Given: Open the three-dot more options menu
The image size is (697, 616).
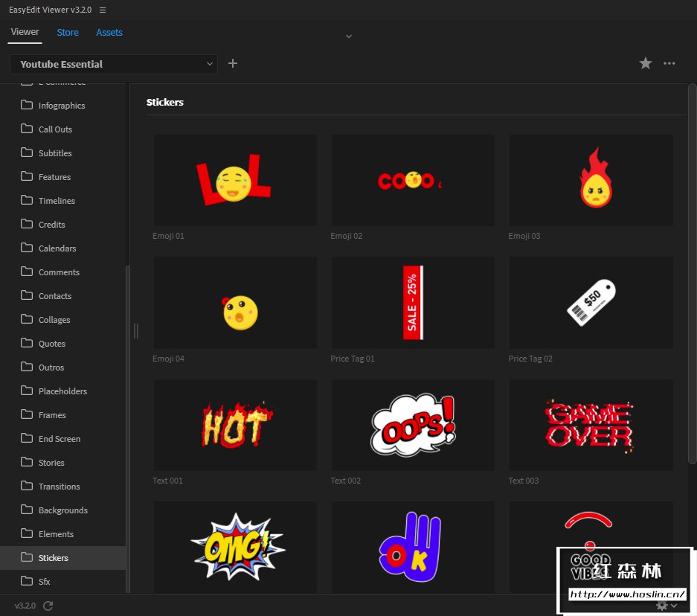Looking at the screenshot, I should (x=669, y=63).
